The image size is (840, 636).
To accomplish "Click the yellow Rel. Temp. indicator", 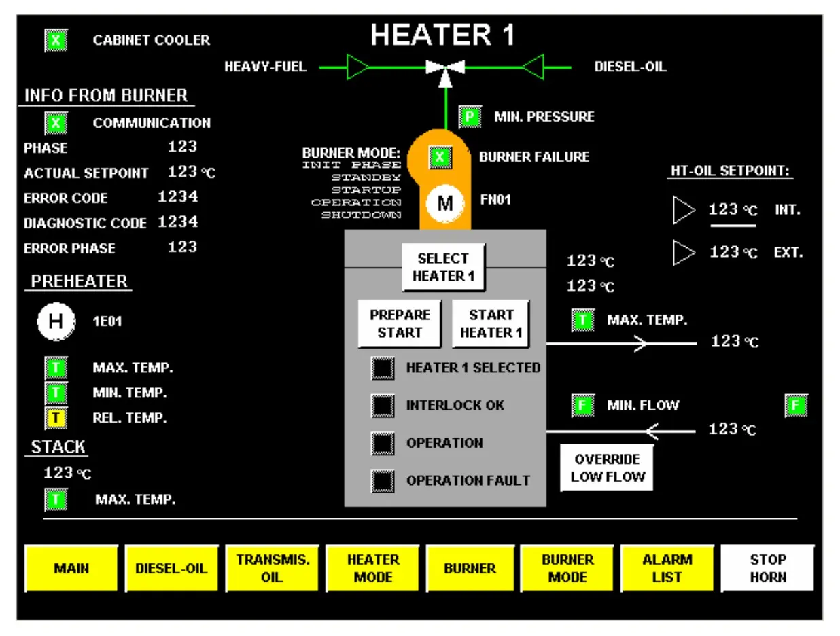I will pos(56,419).
